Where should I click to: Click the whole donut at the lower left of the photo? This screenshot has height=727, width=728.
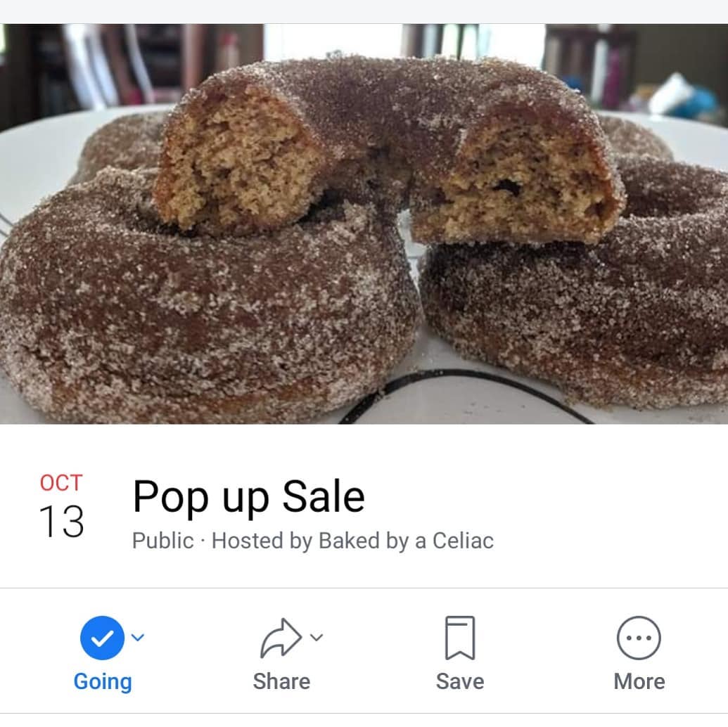coord(204,307)
